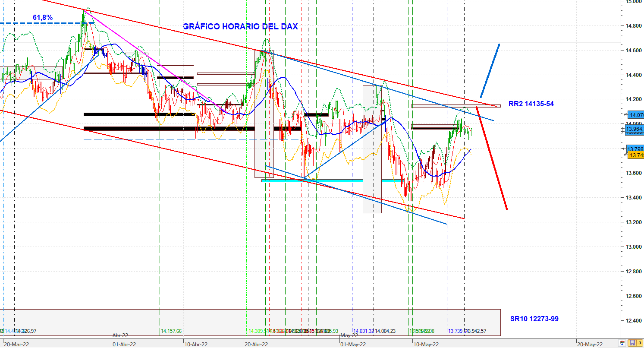
Task: Click the 14.004,23 value label
Action: pyautogui.click(x=385, y=331)
